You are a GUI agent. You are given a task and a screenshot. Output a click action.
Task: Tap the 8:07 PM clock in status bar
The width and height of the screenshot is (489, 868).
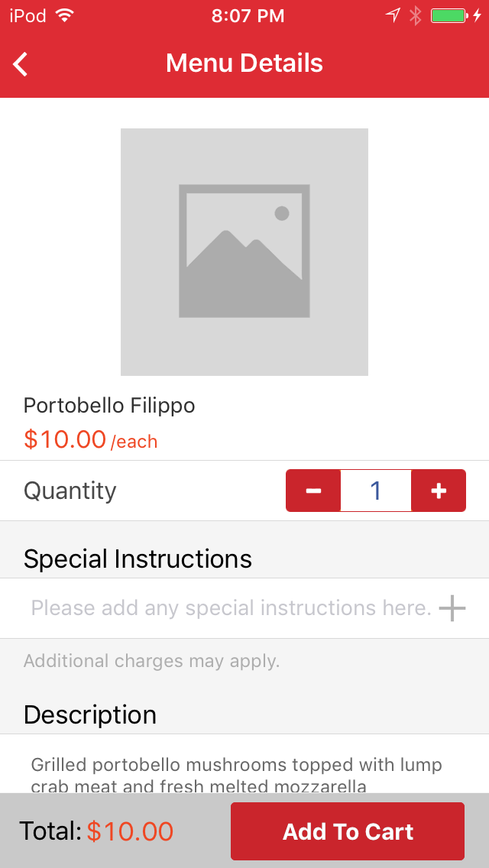[248, 16]
